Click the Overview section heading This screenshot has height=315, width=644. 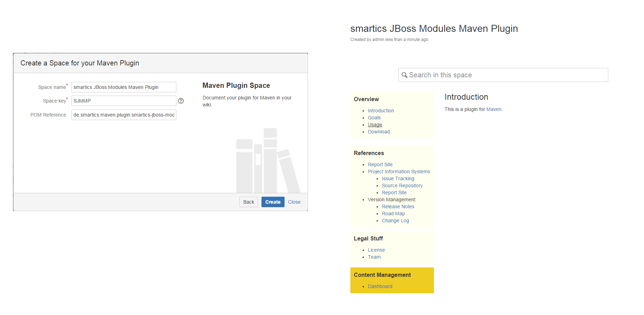click(366, 99)
